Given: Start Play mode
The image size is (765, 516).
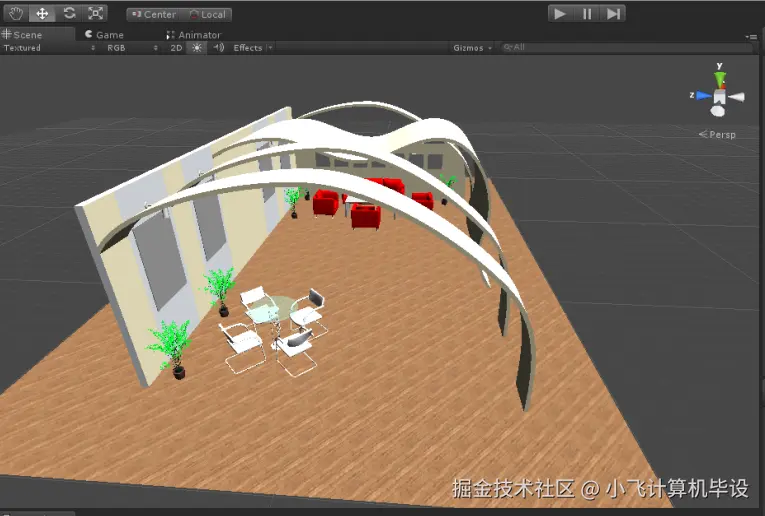Looking at the screenshot, I should tap(561, 14).
